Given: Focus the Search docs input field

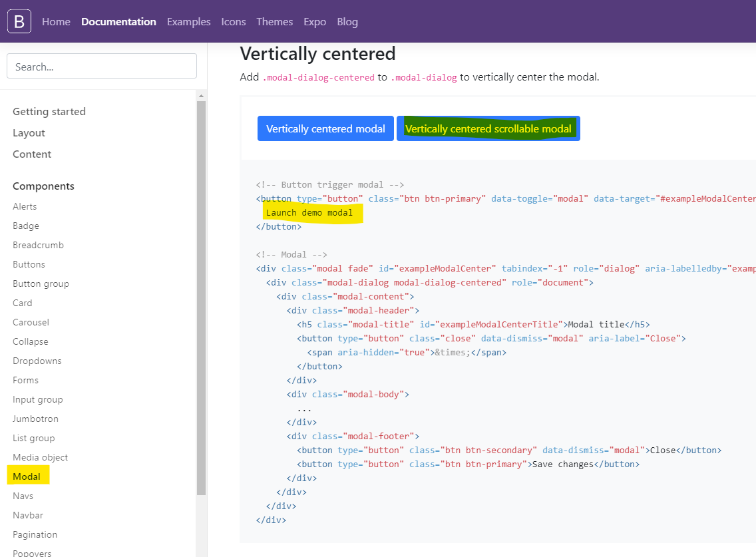Looking at the screenshot, I should (x=102, y=66).
